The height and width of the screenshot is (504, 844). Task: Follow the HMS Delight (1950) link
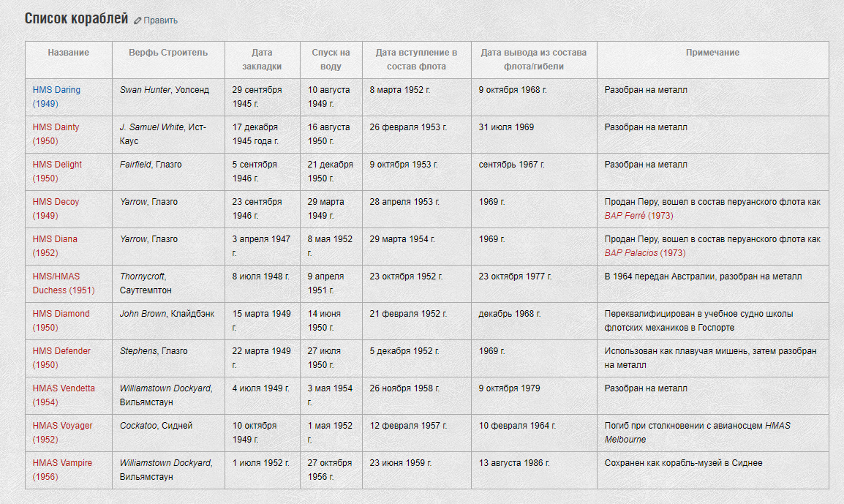click(57, 171)
